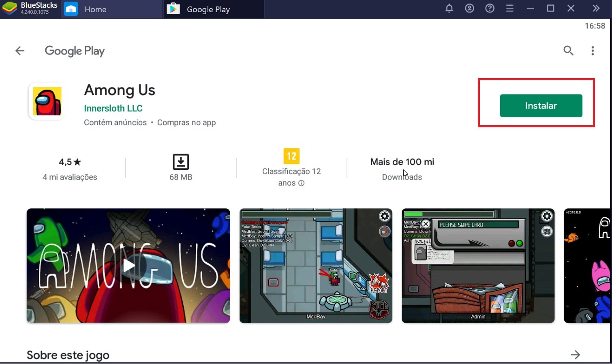Open the BlueStacks account icon
This screenshot has height=364, width=612.
[469, 9]
